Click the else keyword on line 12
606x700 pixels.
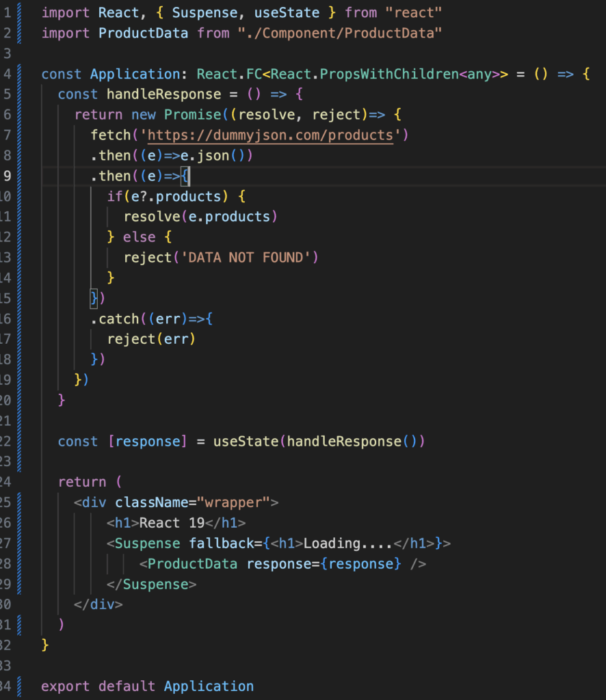(140, 237)
